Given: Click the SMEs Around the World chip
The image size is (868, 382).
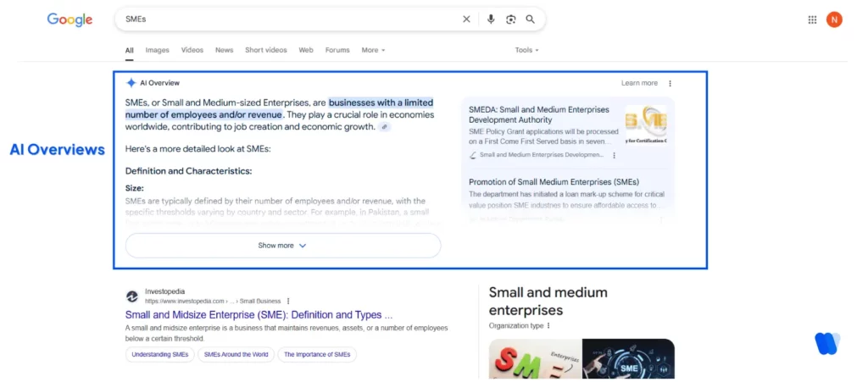Looking at the screenshot, I should 236,355.
